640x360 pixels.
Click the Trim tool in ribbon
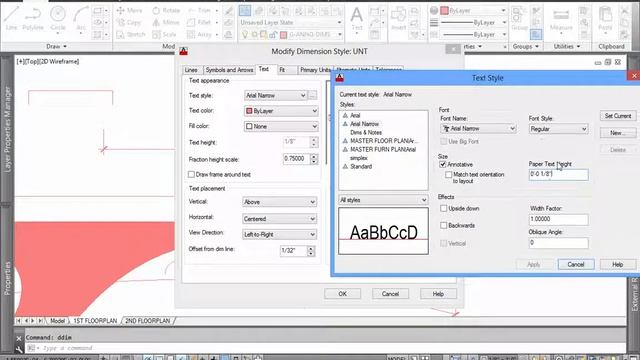199,10
